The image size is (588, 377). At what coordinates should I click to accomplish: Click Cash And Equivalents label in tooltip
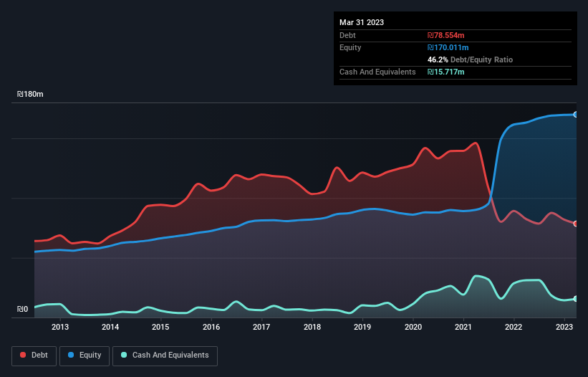[377, 72]
